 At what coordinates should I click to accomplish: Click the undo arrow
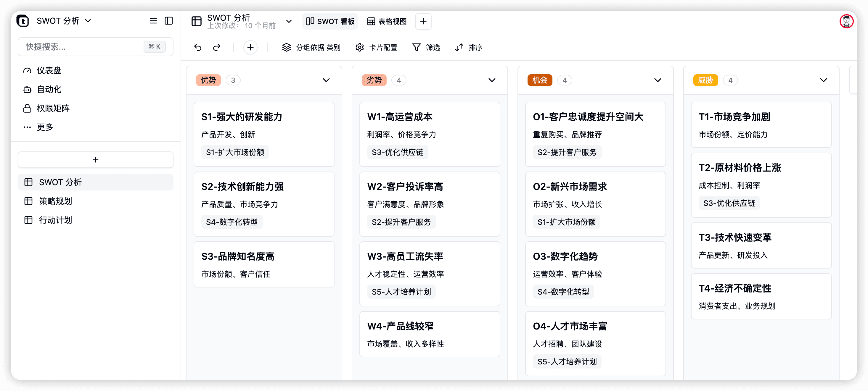[x=198, y=48]
